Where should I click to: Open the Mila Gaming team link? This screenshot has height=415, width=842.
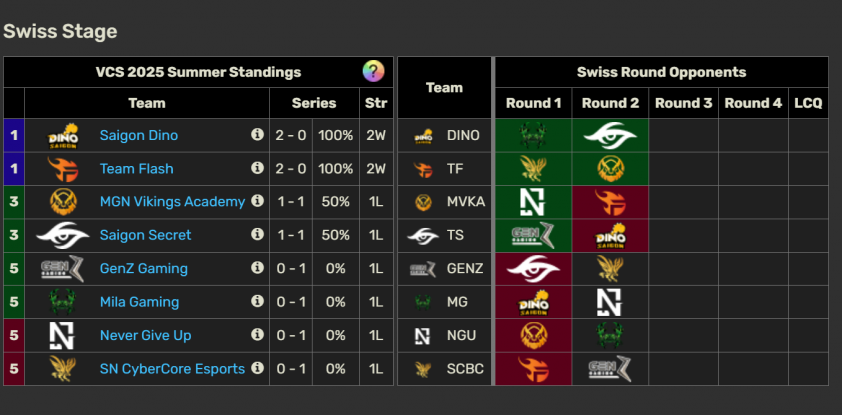[x=139, y=302]
